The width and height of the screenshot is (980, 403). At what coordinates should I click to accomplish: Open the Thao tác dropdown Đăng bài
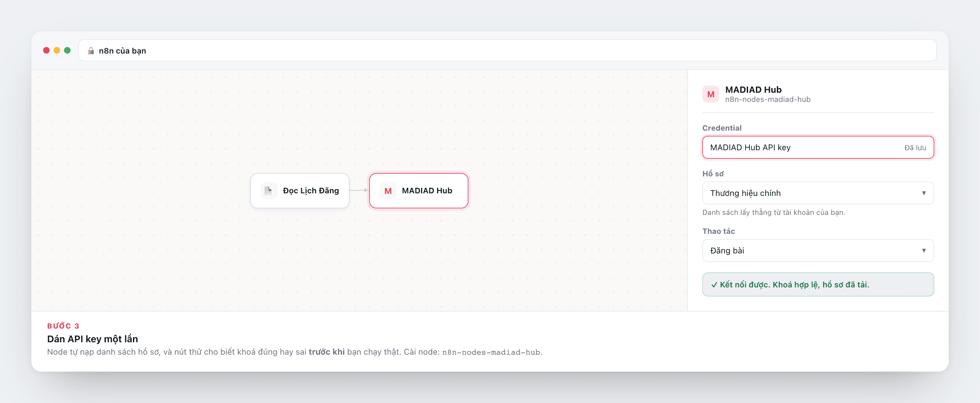point(818,250)
